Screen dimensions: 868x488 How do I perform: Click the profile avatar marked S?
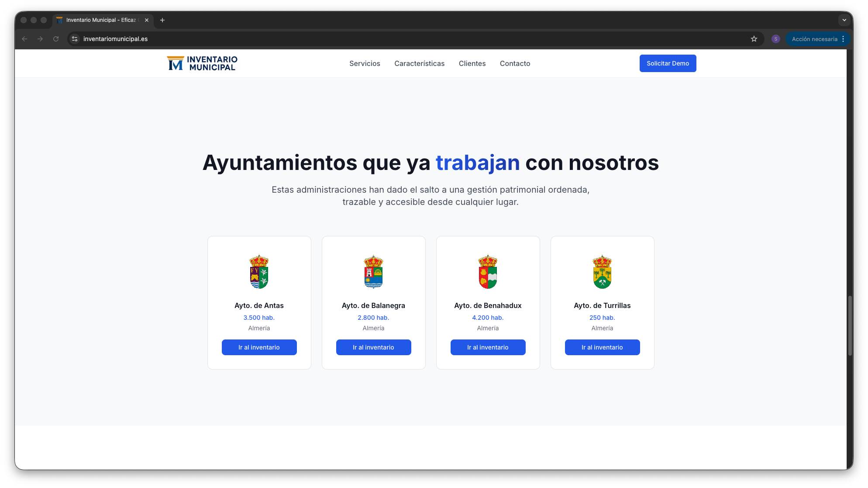(x=776, y=39)
